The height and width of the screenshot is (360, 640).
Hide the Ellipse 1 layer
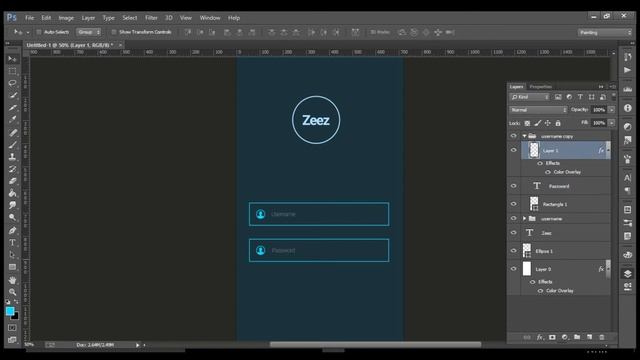[513, 251]
